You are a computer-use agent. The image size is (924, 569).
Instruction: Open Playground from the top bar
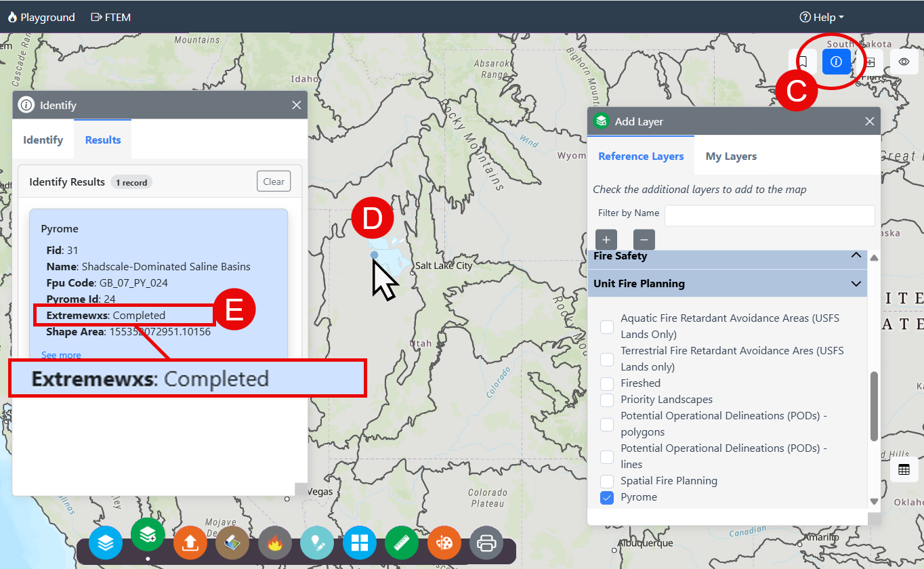[x=41, y=17]
